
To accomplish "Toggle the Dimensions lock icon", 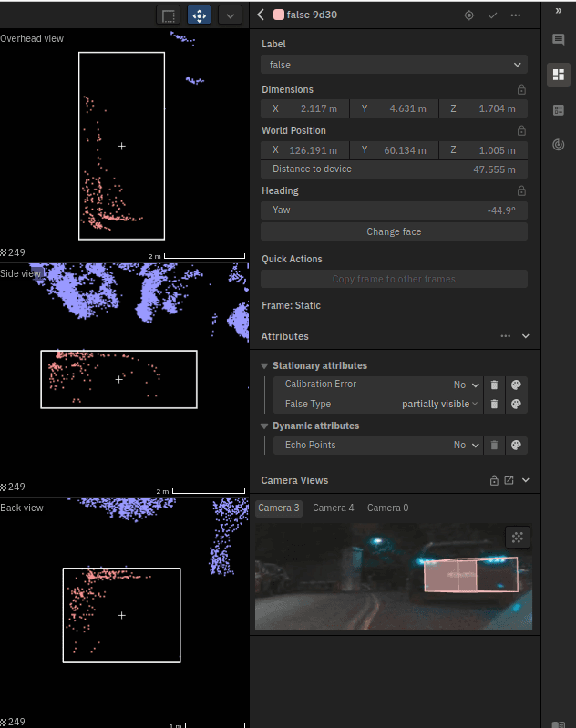I will 521,89.
